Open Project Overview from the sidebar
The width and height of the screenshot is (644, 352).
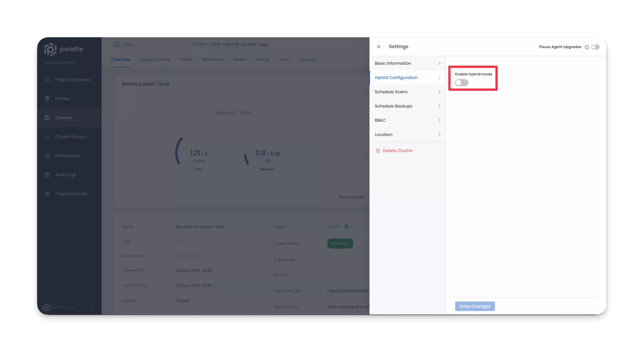tap(72, 79)
